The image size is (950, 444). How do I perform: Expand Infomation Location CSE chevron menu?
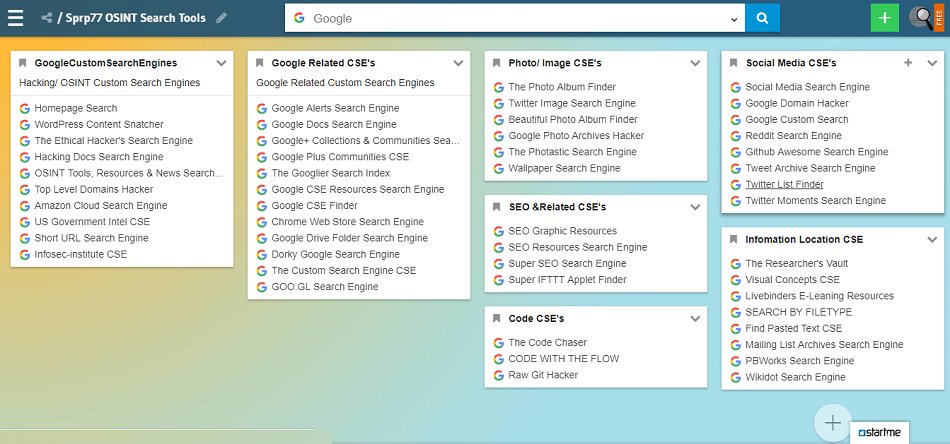[932, 240]
